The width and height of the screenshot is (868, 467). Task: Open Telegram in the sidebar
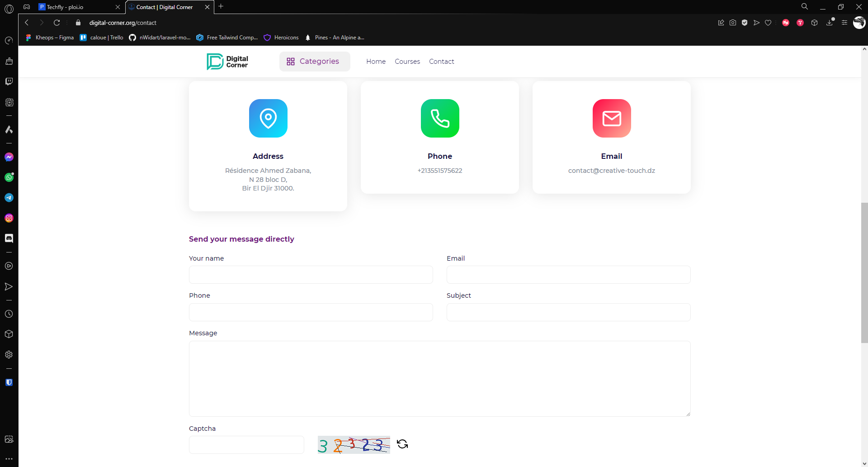[9, 198]
